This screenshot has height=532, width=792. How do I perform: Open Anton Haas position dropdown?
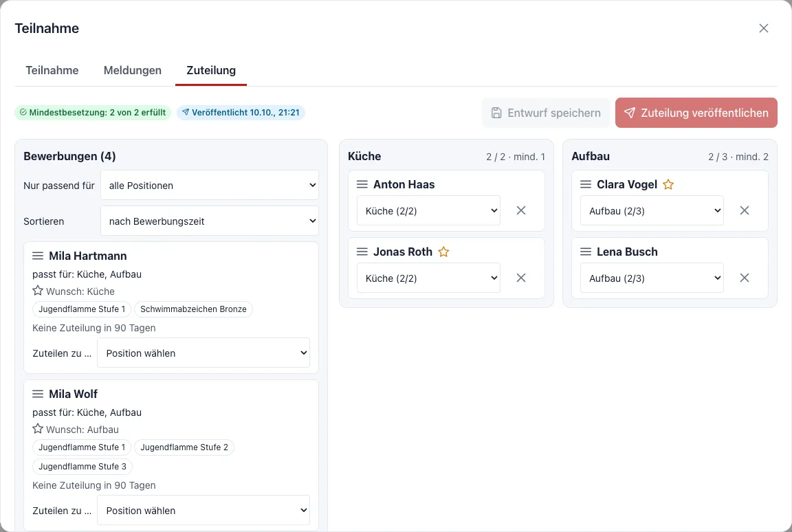(x=428, y=210)
